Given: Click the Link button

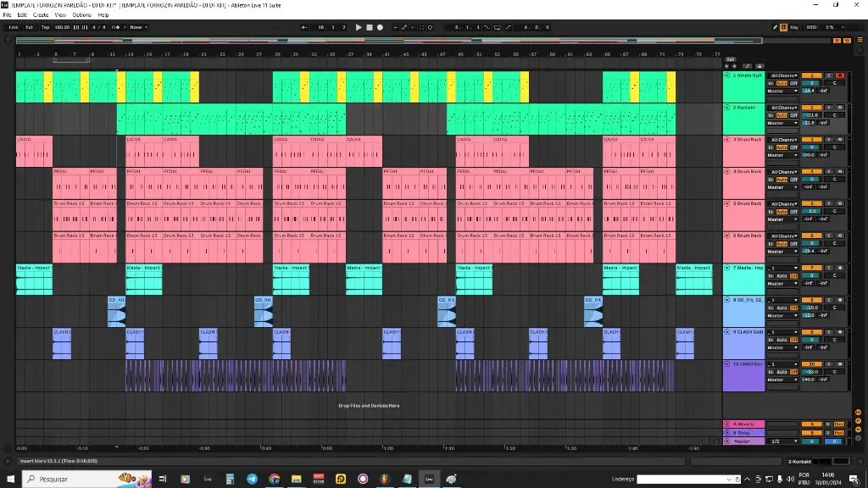Looking at the screenshot, I should [14, 27].
